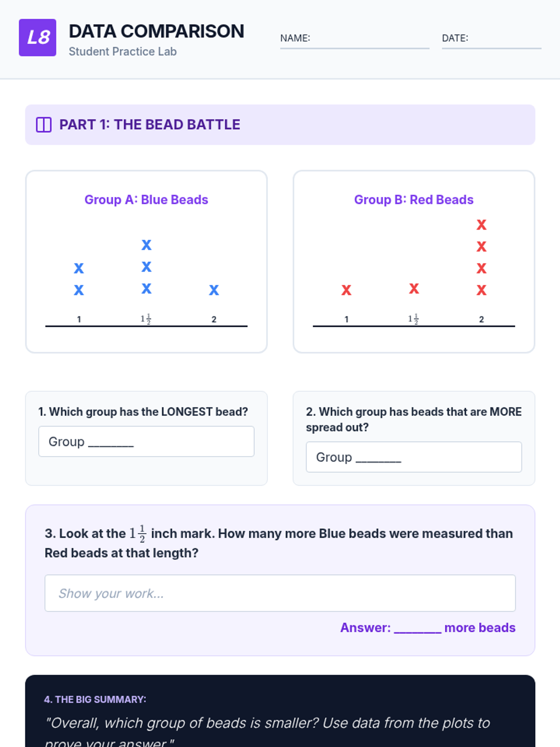The height and width of the screenshot is (747, 560).
Task: Click the 'Answer: ___ more beads' blank
Action: (418, 628)
